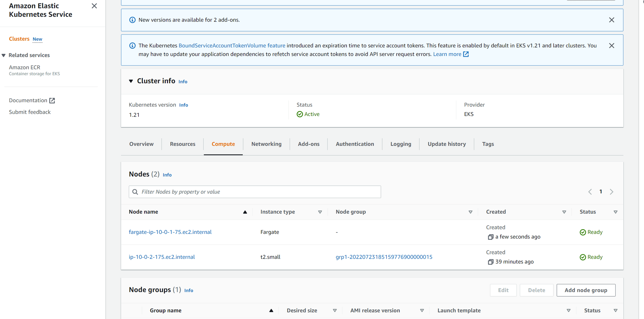Collapse the Cluster info panel
This screenshot has width=644, height=319.
coord(131,81)
